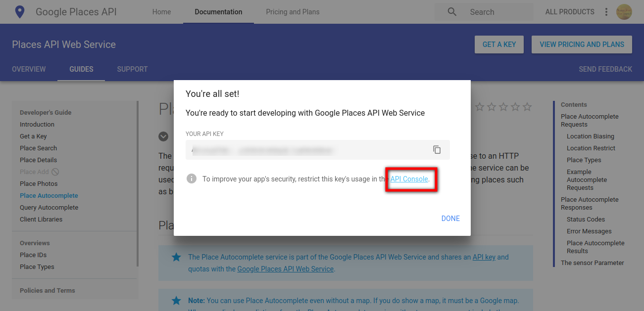Open Place Search in the sidebar
Screen dimensions: 644x311
point(38,148)
